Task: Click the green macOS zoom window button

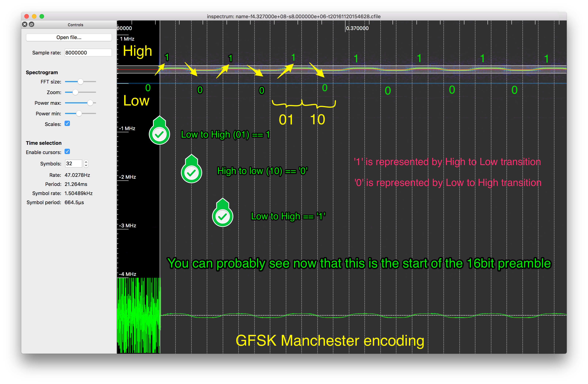Action: click(42, 16)
